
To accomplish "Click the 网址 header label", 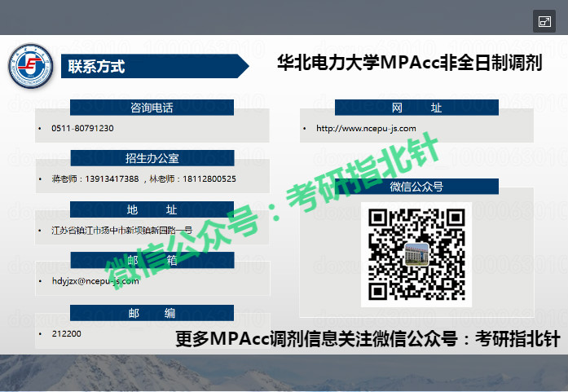I will click(416, 108).
